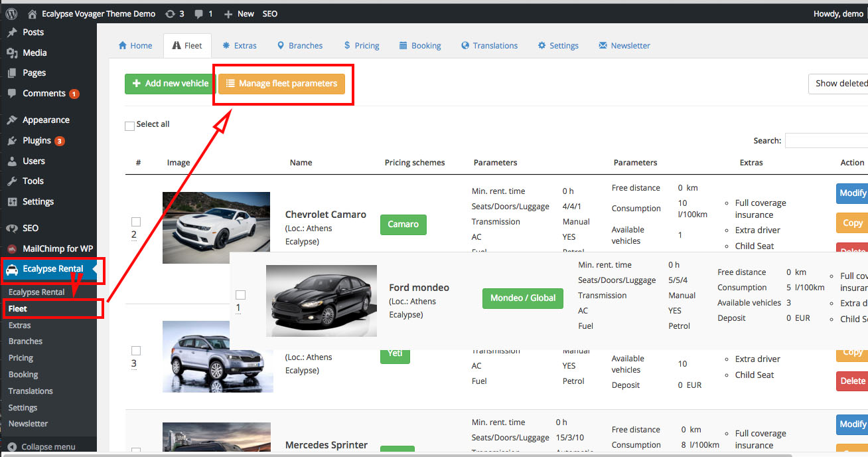
Task: Open the Fleet submenu item
Action: tap(18, 309)
